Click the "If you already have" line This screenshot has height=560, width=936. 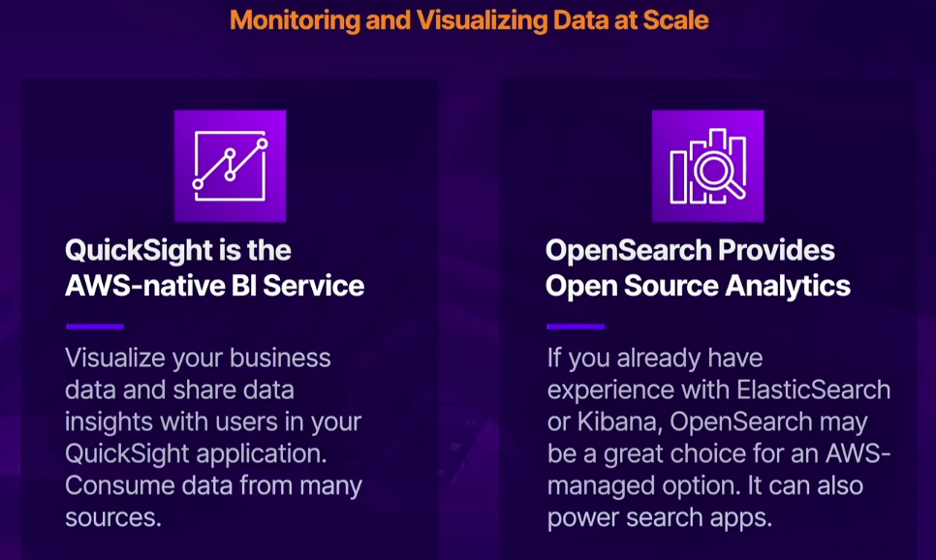[654, 358]
